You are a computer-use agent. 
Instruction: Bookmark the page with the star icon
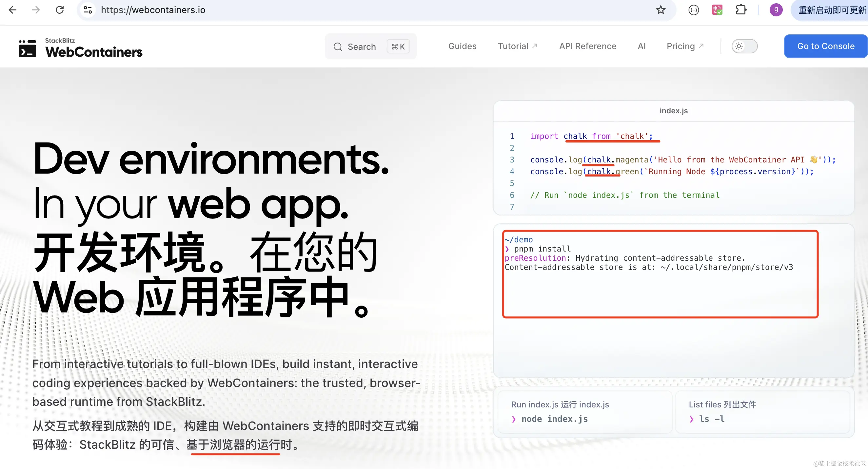click(661, 10)
